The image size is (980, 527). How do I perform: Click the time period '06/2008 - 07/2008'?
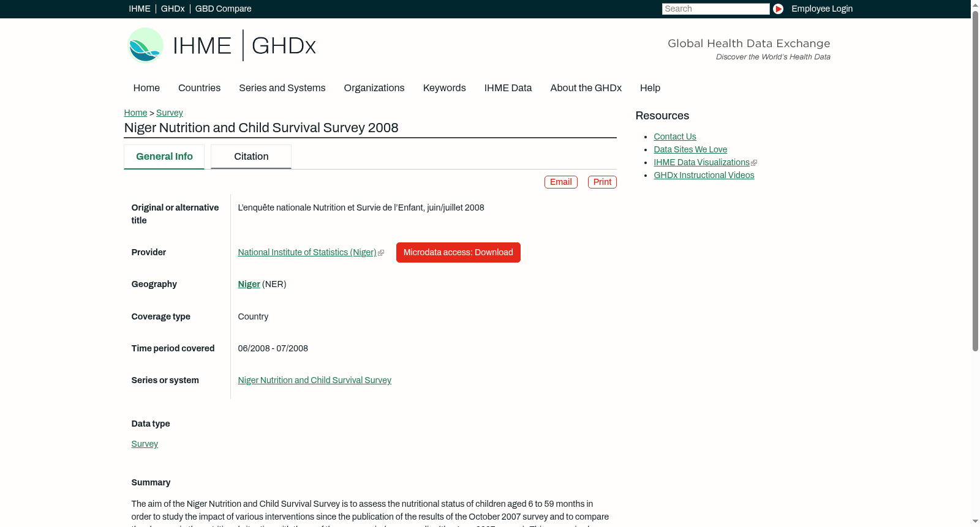[x=273, y=348]
